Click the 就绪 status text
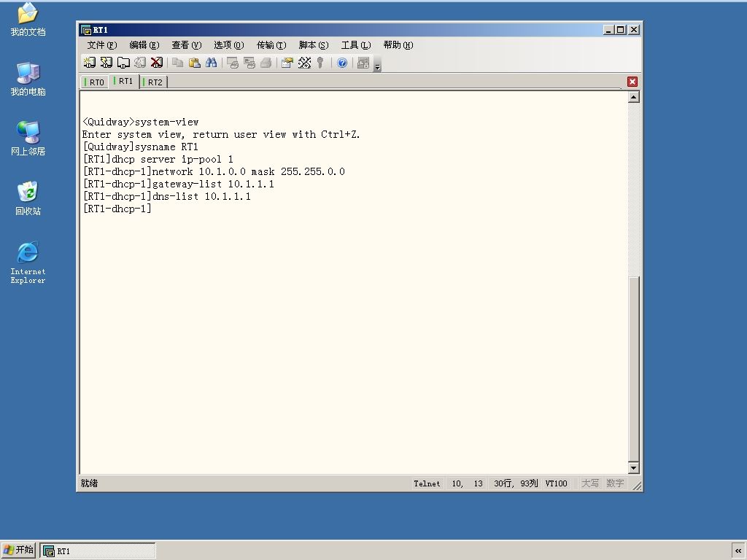The height and width of the screenshot is (560, 747). [89, 483]
